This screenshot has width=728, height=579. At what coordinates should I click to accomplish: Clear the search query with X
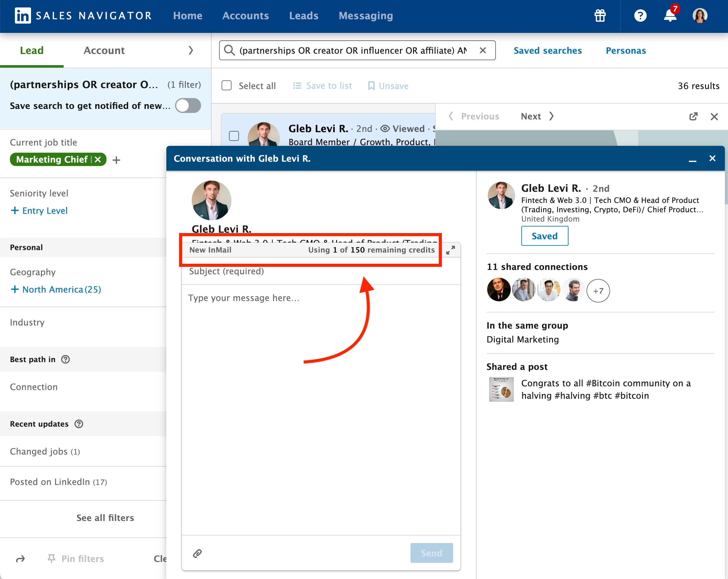point(483,50)
